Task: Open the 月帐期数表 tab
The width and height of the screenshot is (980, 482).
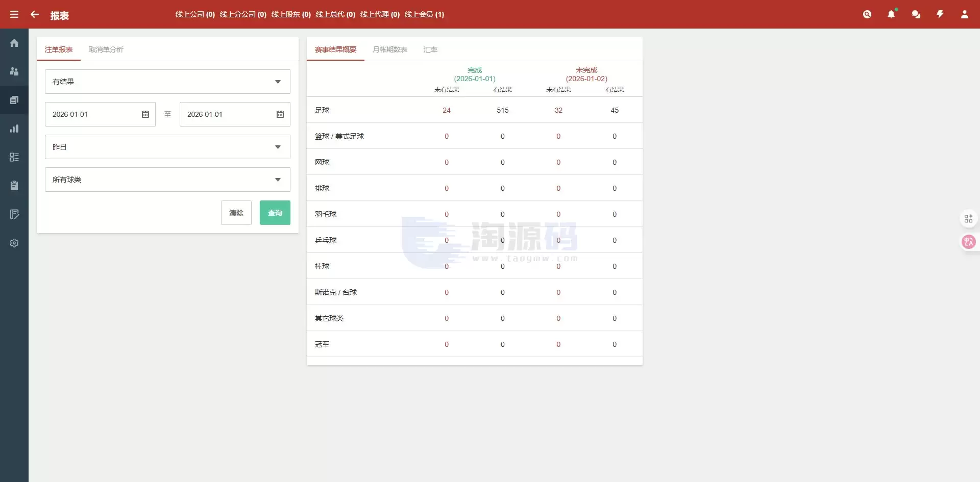Action: pos(390,49)
